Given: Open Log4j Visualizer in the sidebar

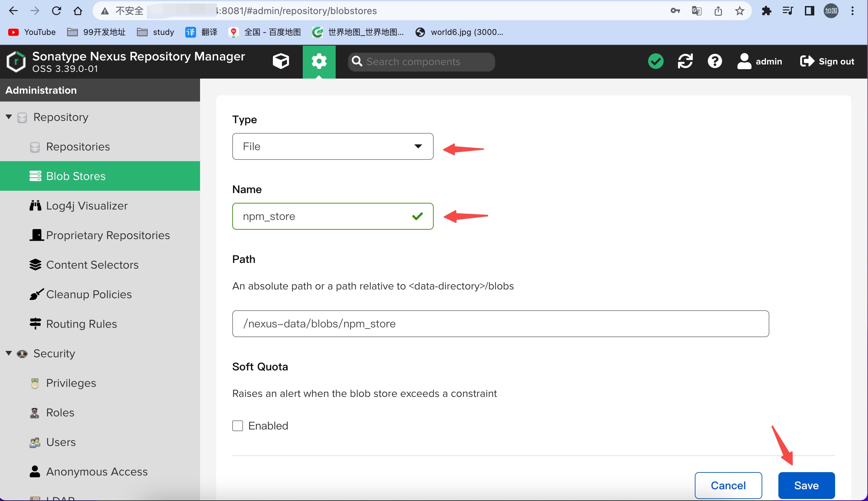Looking at the screenshot, I should pos(100,206).
